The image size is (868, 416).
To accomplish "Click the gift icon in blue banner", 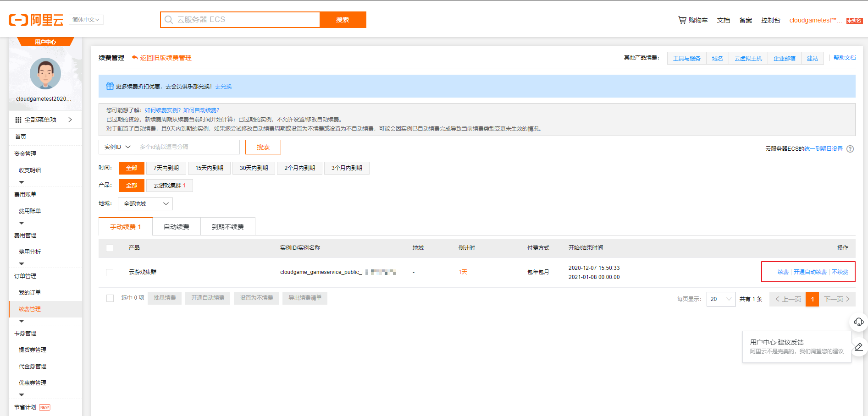I will pyautogui.click(x=110, y=86).
